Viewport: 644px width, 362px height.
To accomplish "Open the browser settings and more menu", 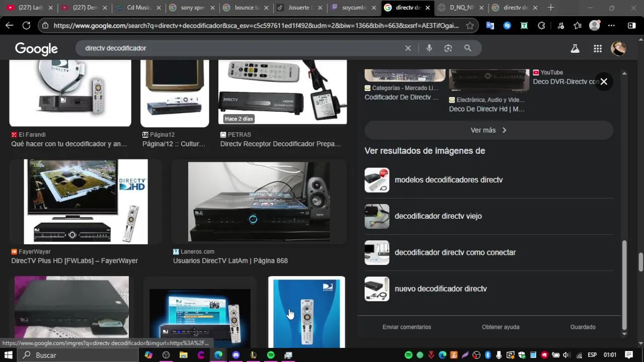I will 612,25.
